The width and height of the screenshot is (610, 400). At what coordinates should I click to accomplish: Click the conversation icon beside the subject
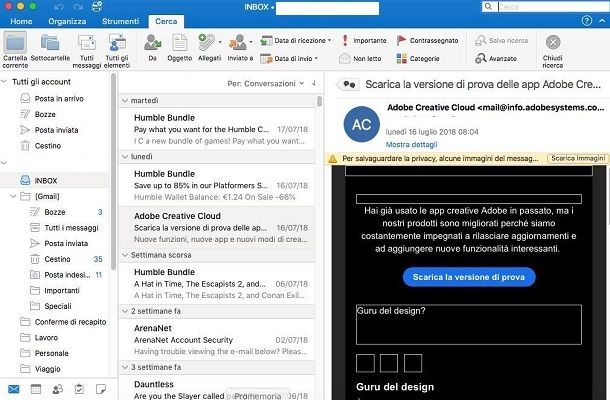[349, 84]
